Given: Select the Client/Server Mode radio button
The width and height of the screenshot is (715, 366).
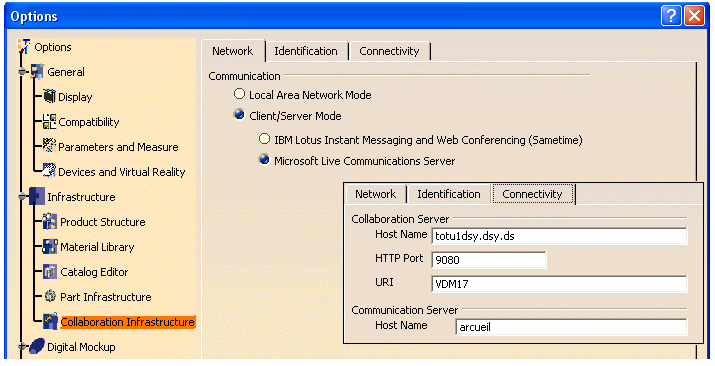Looking at the screenshot, I should tap(239, 114).
